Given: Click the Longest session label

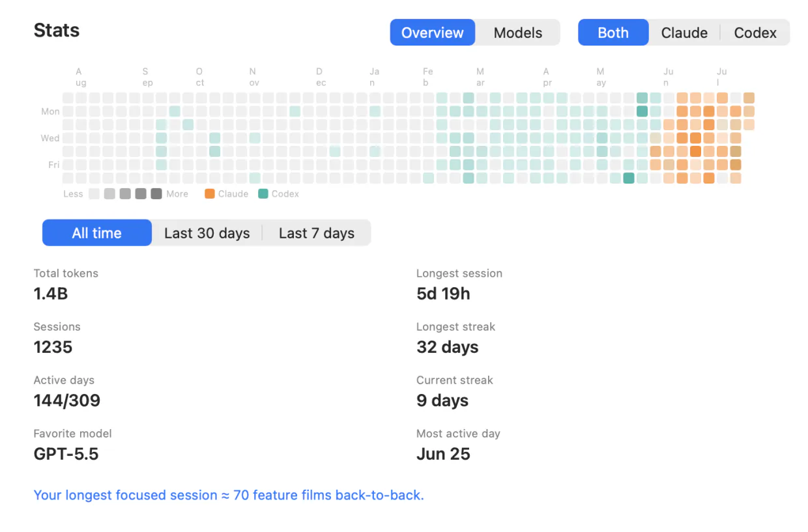Looking at the screenshot, I should pos(459,273).
